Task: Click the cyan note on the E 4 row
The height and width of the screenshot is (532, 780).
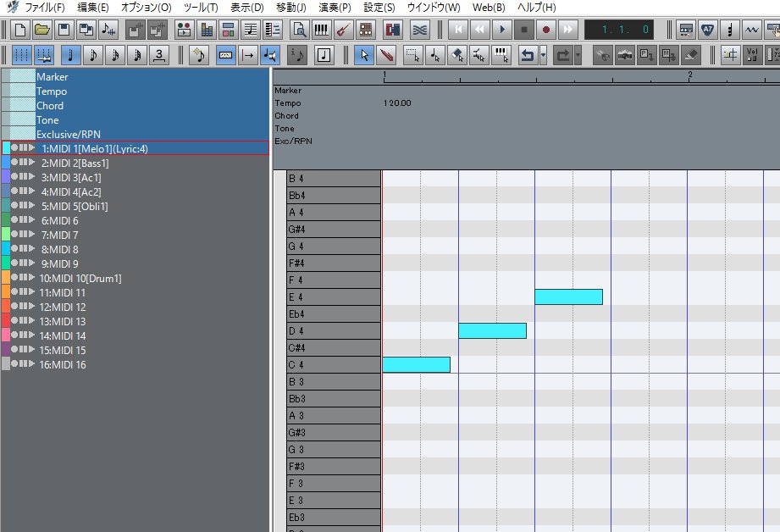Action: coord(568,297)
